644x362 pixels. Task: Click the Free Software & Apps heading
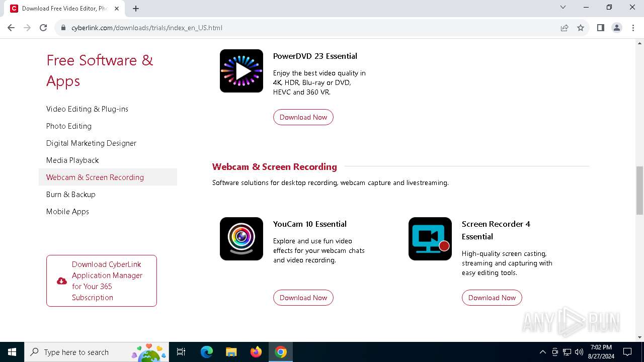point(100,70)
